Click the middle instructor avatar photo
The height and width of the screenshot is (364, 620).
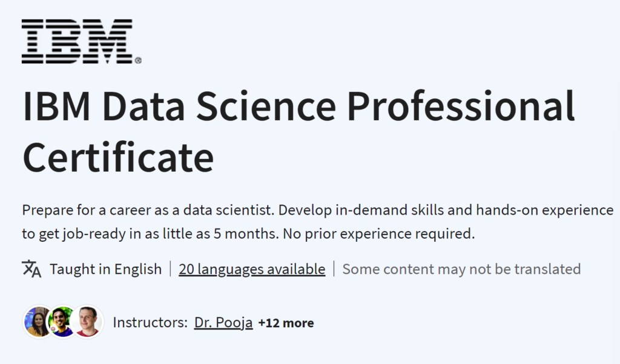pos(62,322)
